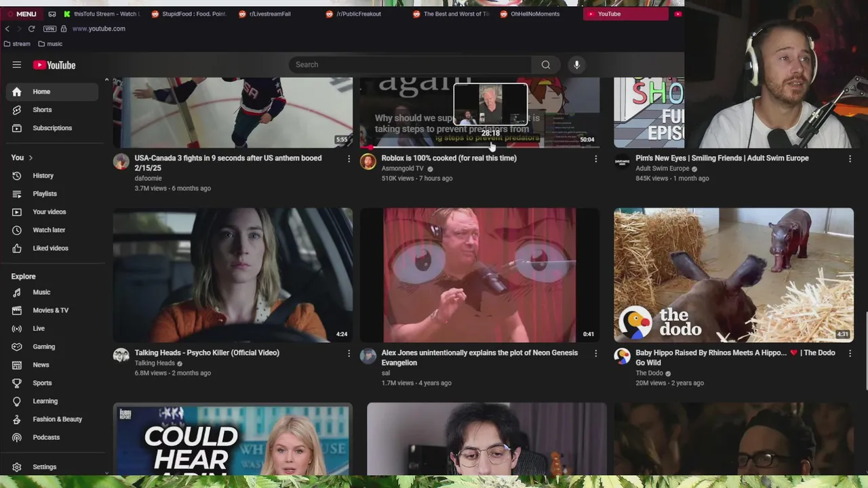Screen dimensions: 868x488
Task: Switch to r/LivestreamFail browser tab
Action: [x=277, y=14]
